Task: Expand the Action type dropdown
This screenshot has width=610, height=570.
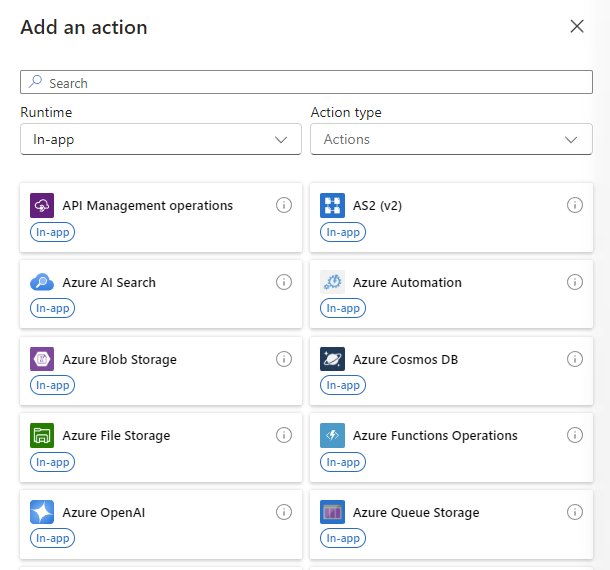Action: pos(451,140)
